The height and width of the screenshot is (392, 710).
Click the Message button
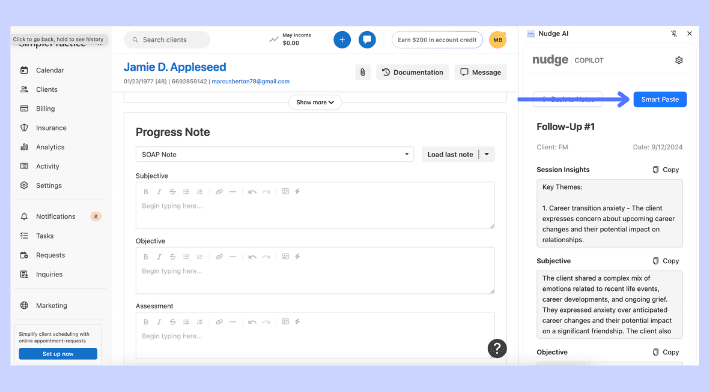point(480,72)
